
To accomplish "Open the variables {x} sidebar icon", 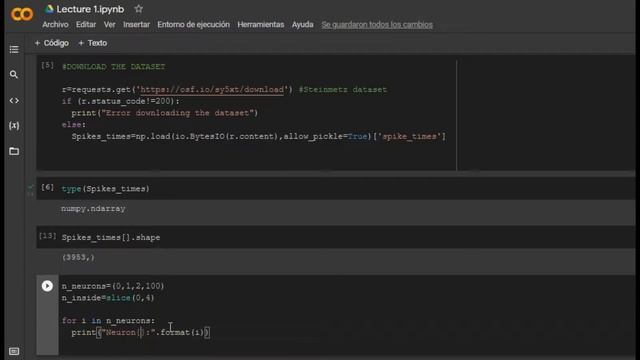I will tap(14, 125).
